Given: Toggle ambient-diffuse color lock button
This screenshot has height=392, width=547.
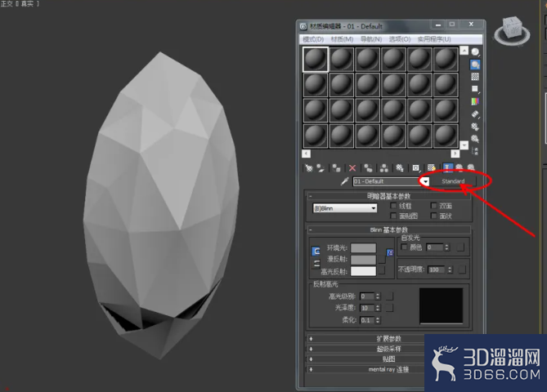Looking at the screenshot, I should tap(316, 252).
